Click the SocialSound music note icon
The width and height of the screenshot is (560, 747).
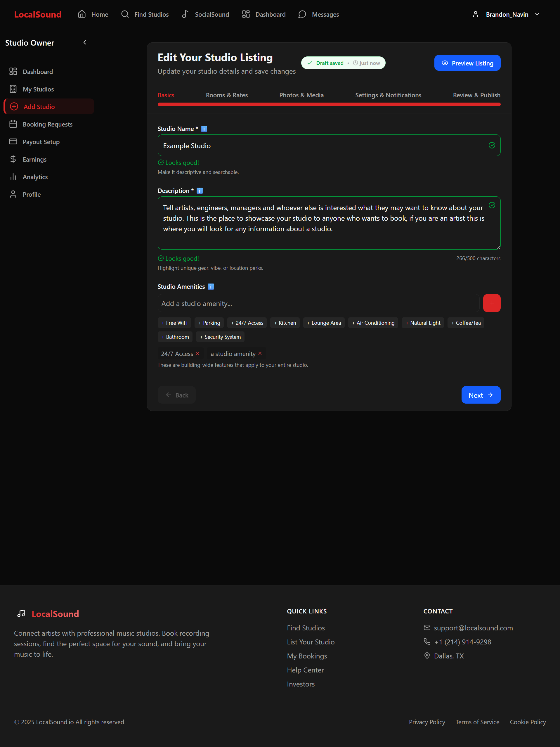(185, 14)
